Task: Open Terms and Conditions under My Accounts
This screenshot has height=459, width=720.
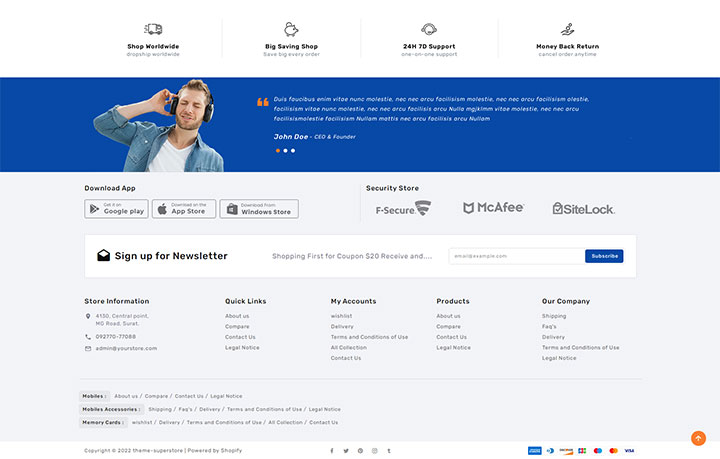Action: 369,337
